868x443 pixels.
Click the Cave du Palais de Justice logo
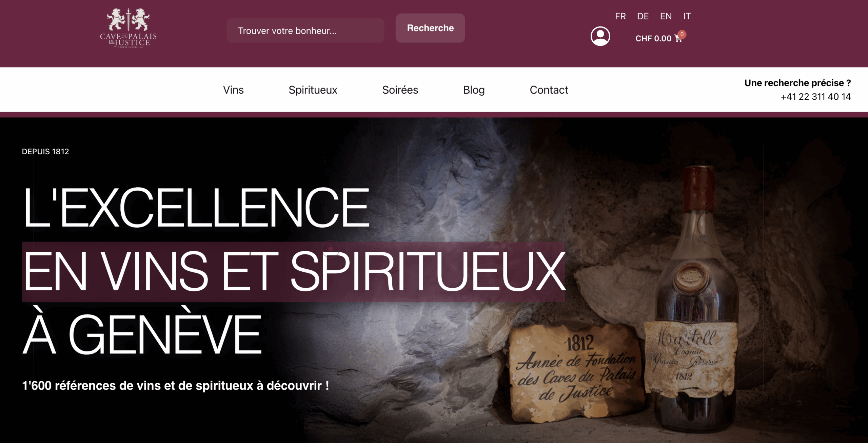coord(128,28)
